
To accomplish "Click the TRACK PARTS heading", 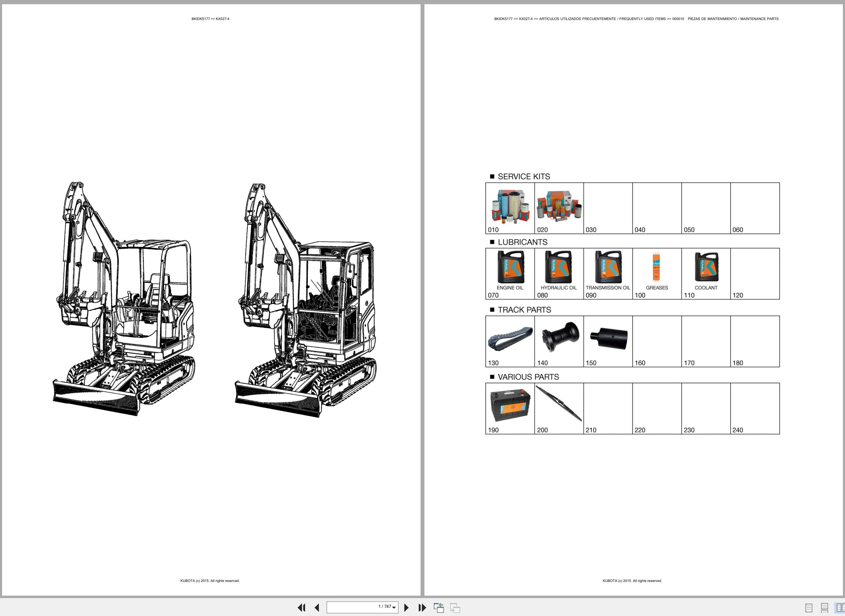I will [x=524, y=310].
